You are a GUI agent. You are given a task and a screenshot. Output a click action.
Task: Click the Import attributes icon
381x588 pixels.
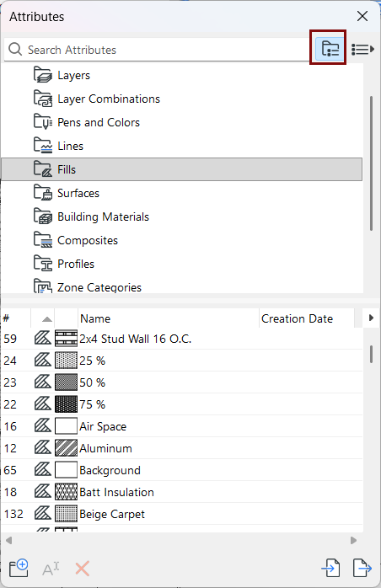(x=330, y=568)
